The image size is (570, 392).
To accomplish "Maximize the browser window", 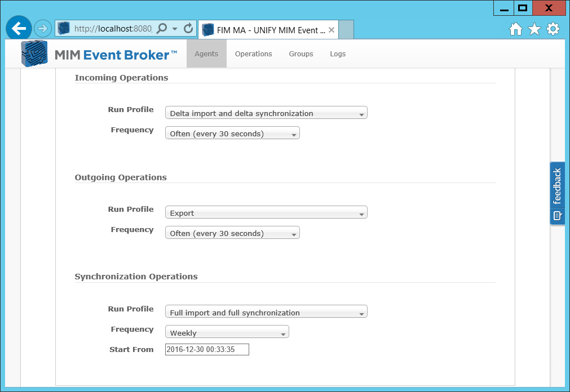I will [523, 8].
